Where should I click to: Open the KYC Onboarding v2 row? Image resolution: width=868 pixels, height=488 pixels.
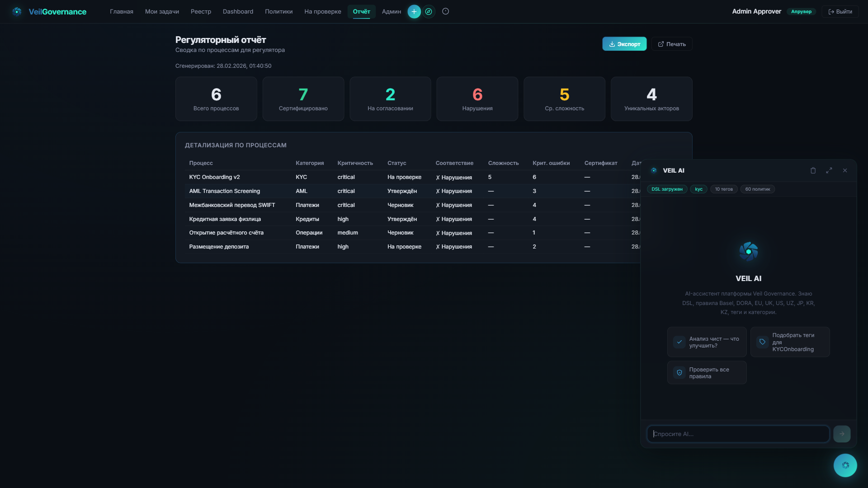[214, 177]
